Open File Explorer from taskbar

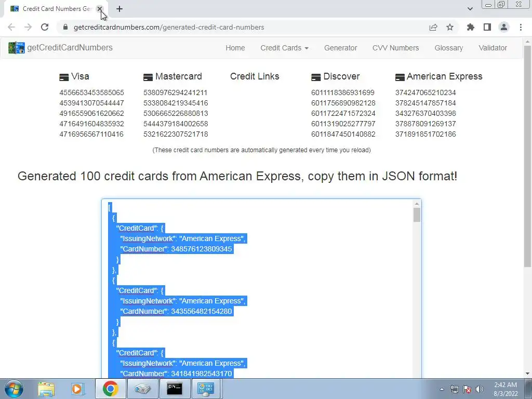pos(46,389)
